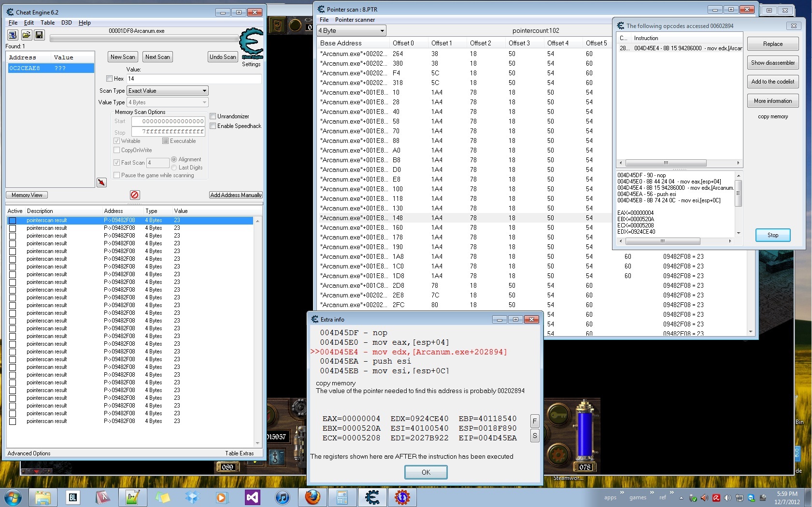Click the red arrow add-address icon

[101, 183]
